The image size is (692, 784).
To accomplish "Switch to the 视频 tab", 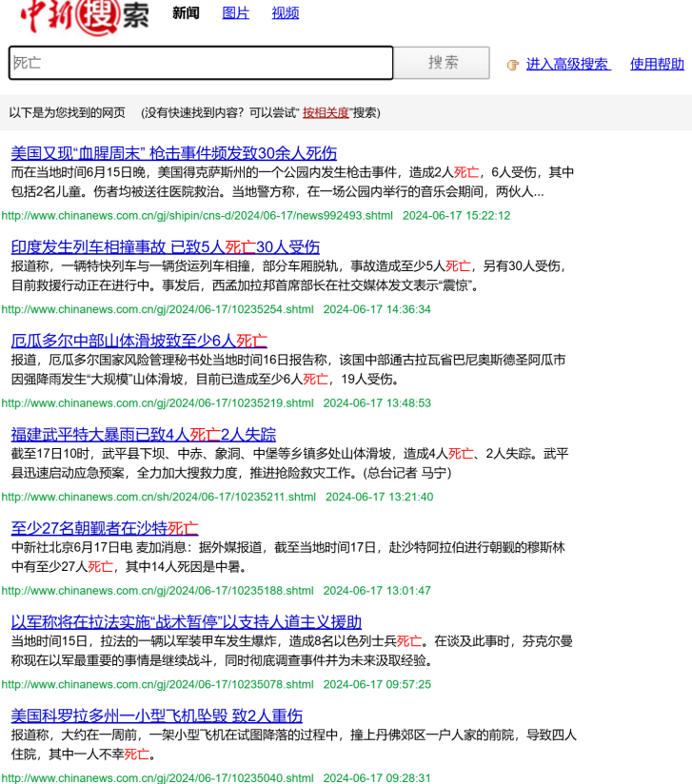I will [x=285, y=13].
